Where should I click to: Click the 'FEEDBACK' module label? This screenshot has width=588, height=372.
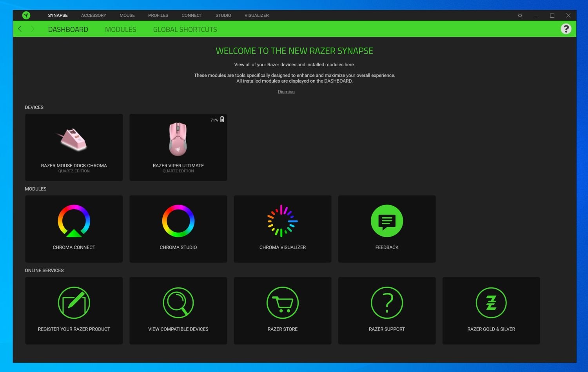click(x=387, y=247)
